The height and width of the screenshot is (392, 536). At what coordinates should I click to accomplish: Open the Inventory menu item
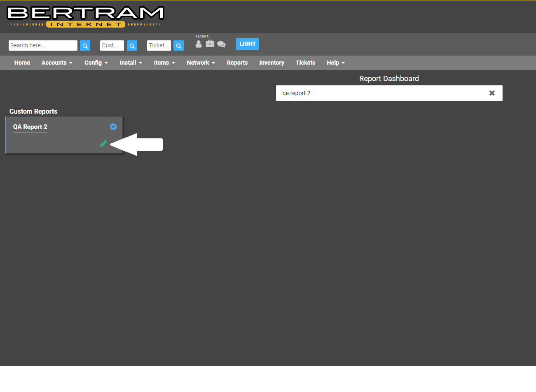[x=272, y=63]
